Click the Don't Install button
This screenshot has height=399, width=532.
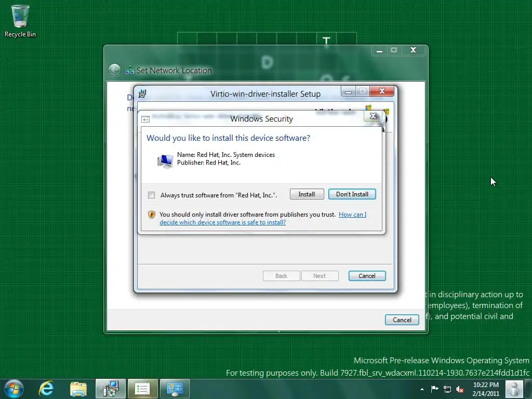[x=352, y=194]
